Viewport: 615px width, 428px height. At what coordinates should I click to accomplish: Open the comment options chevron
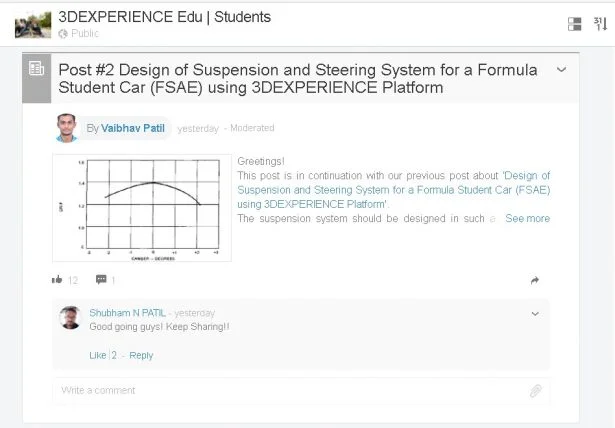pos(535,314)
